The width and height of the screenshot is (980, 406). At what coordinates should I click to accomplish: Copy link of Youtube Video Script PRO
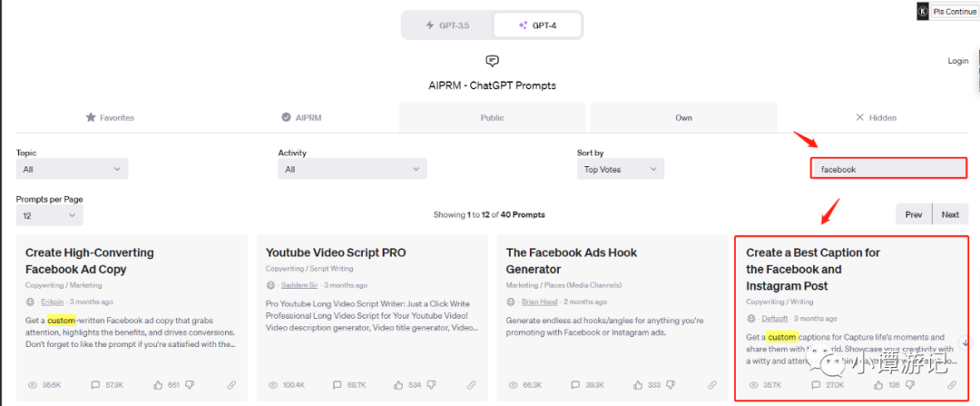coord(472,385)
